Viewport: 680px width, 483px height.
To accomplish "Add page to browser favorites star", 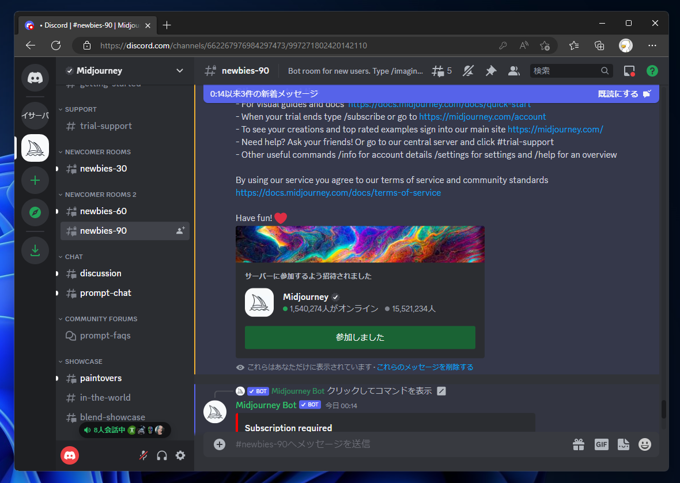I will (x=545, y=46).
